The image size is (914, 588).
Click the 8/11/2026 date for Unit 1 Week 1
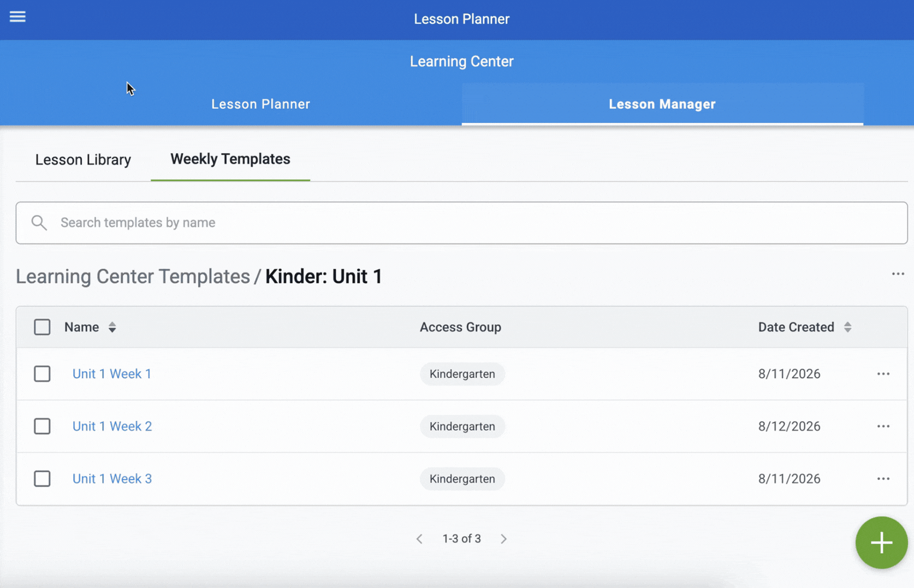(x=789, y=374)
